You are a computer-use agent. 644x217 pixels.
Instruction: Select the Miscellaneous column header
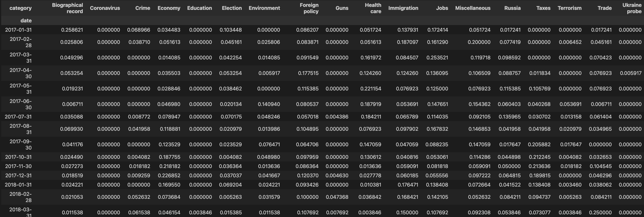(473, 8)
